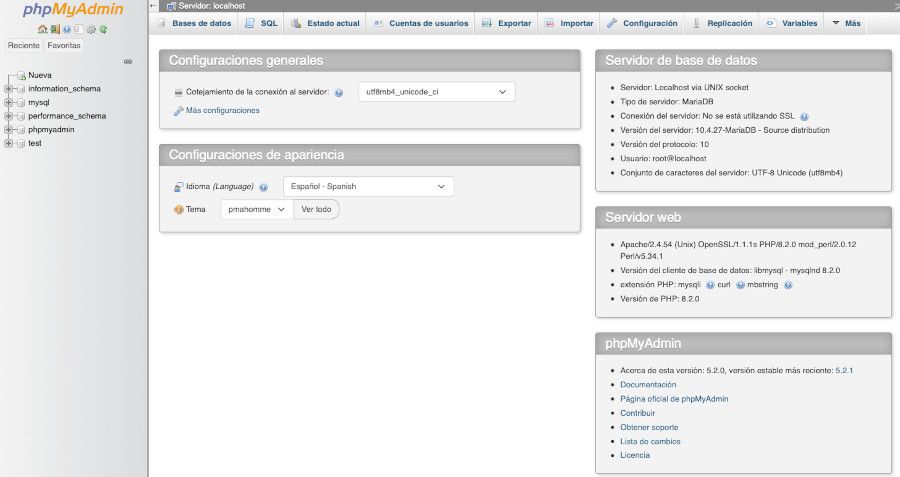Select Nueva in the database tree
This screenshot has height=477, width=900.
pyautogui.click(x=40, y=75)
